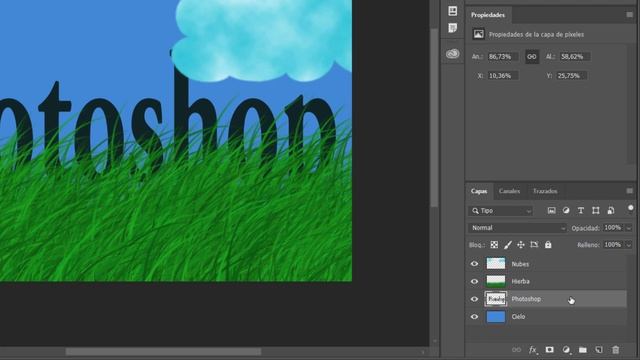Create a new layer
The width and height of the screenshot is (640, 360).
coord(599,350)
